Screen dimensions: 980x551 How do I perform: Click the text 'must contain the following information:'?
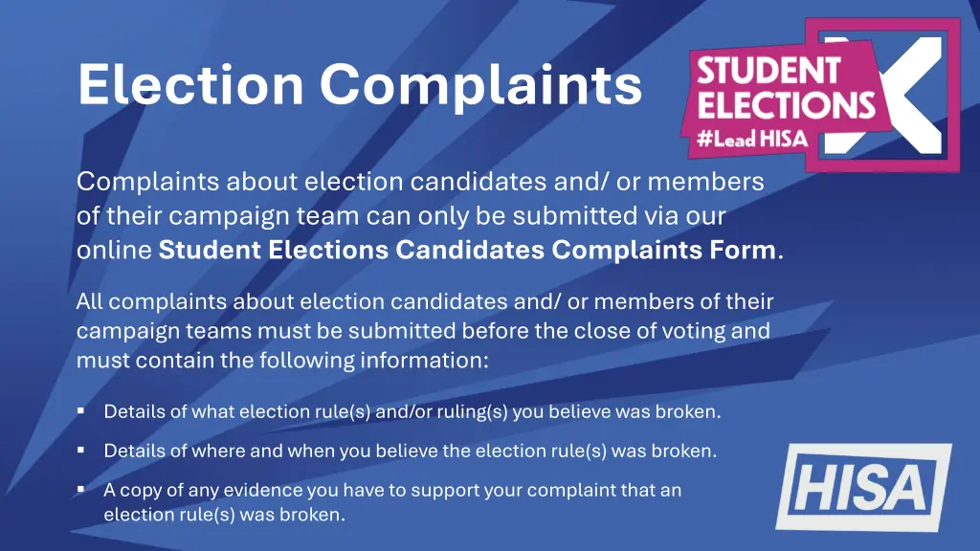click(x=282, y=362)
